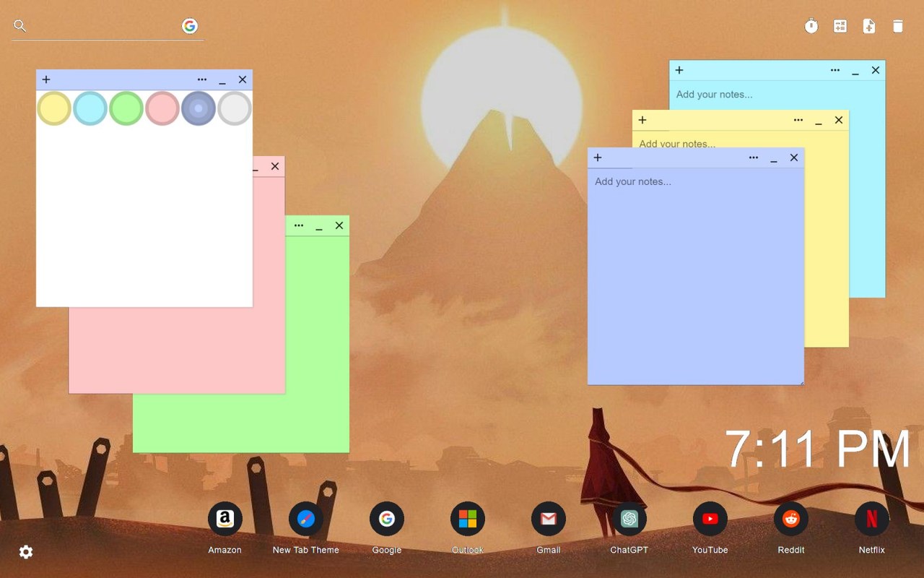
Task: Click the magnifier search icon
Action: point(20,26)
